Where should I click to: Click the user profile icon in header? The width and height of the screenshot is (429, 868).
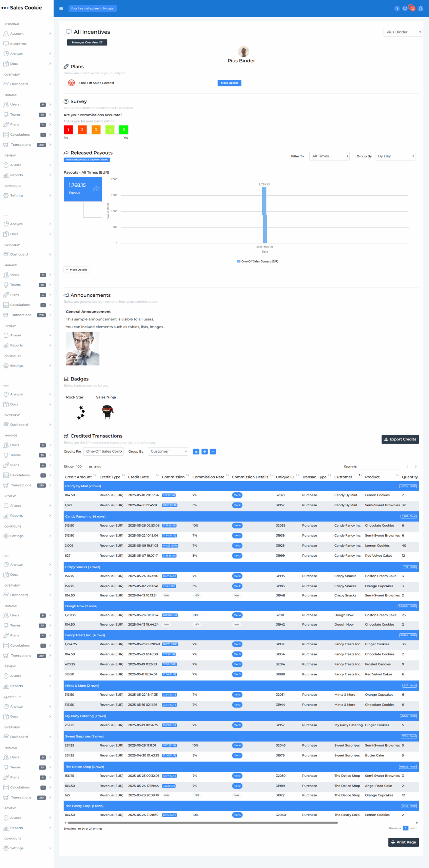[421, 8]
